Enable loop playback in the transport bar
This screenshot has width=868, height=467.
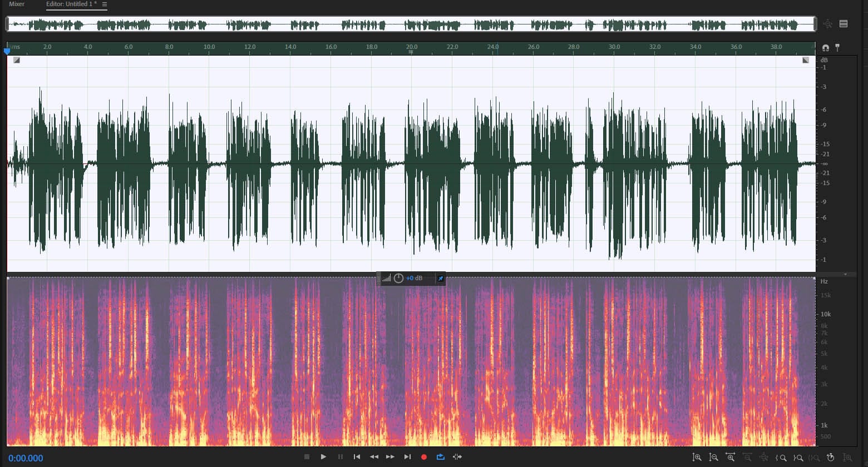(440, 456)
